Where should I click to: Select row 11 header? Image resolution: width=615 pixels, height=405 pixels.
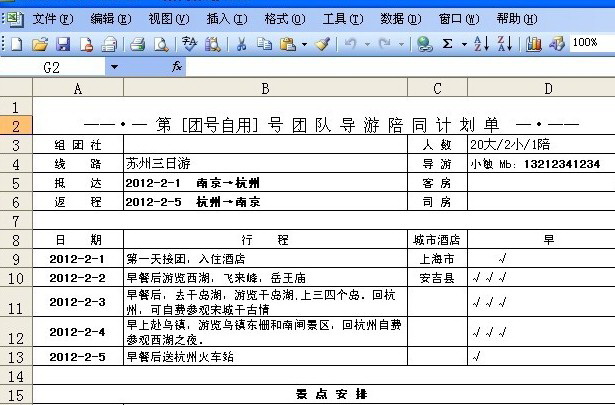[x=16, y=302]
